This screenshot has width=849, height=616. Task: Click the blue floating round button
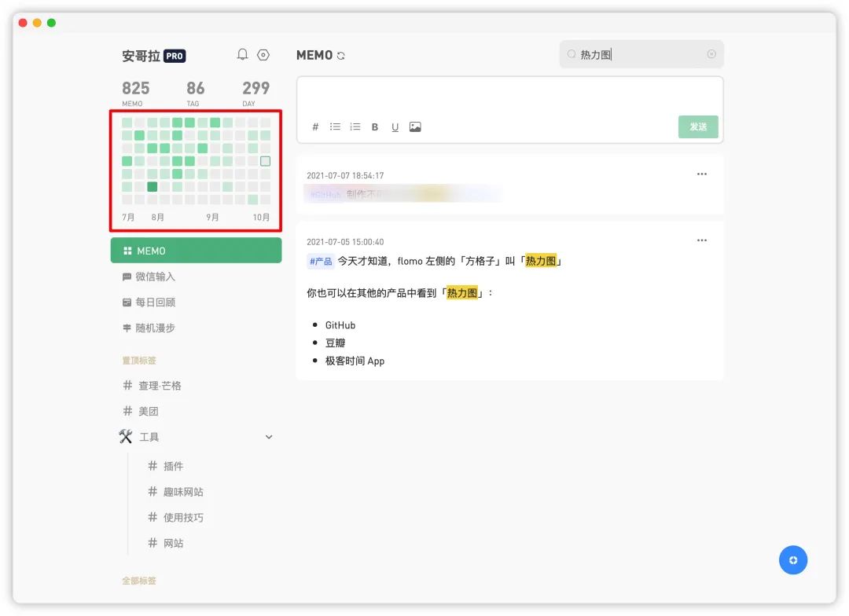click(792, 560)
